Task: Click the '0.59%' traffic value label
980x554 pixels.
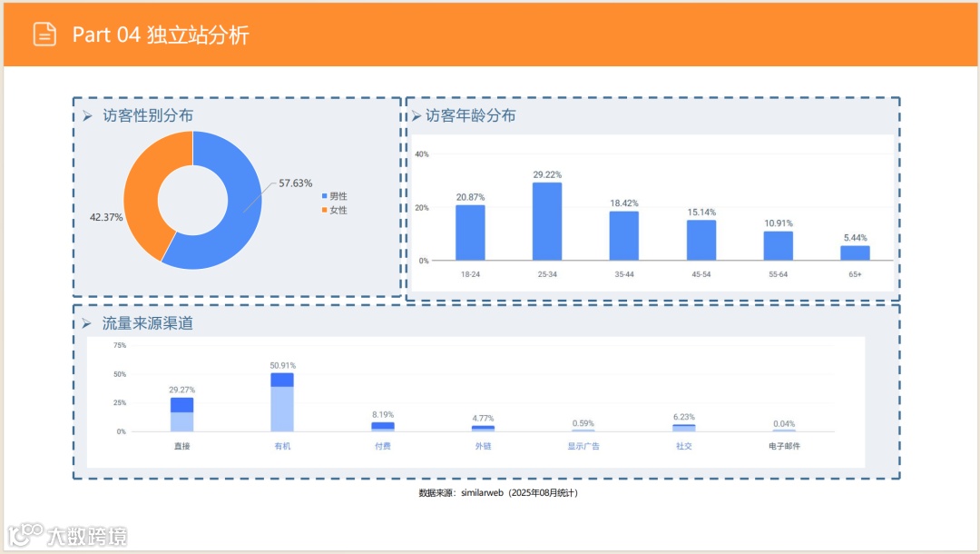Action: (x=583, y=424)
